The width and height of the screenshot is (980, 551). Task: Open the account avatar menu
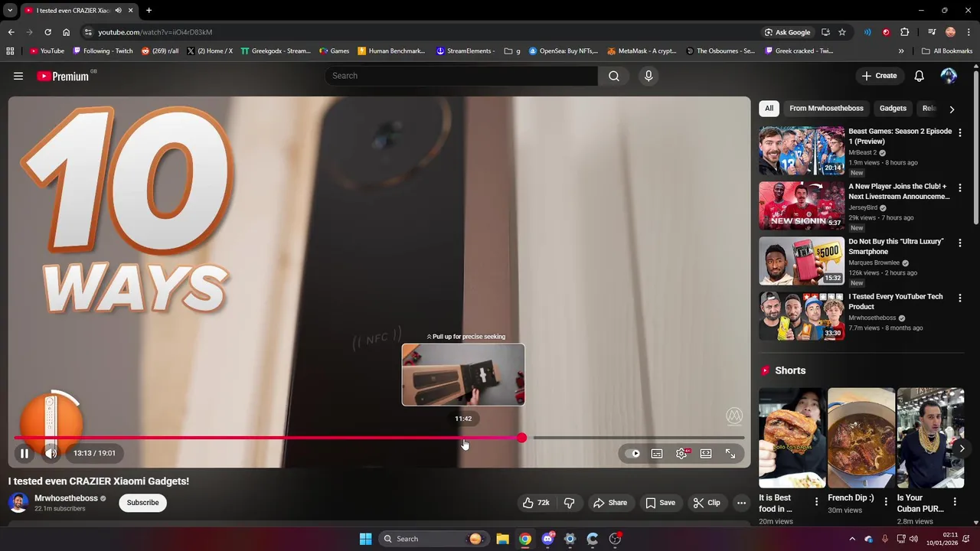coord(949,76)
